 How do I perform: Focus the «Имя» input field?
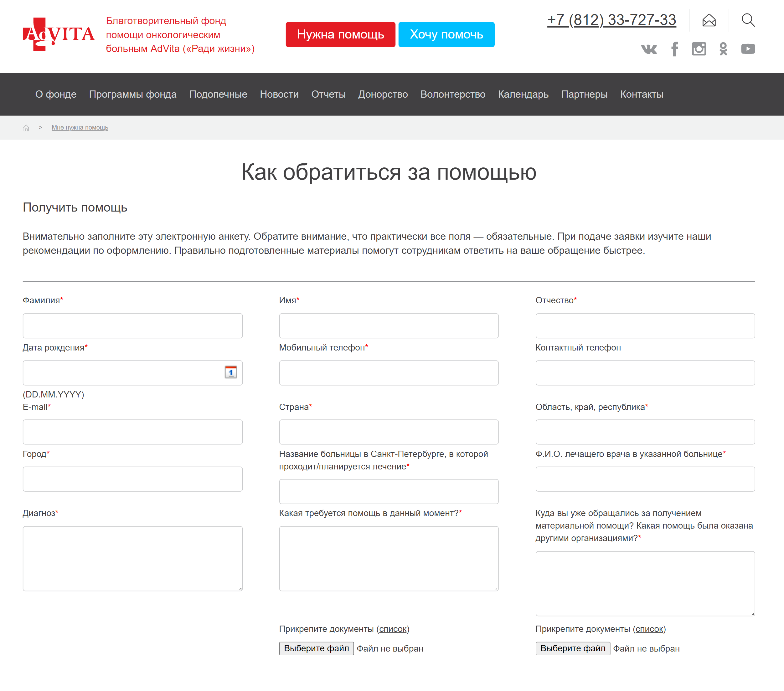click(x=389, y=326)
